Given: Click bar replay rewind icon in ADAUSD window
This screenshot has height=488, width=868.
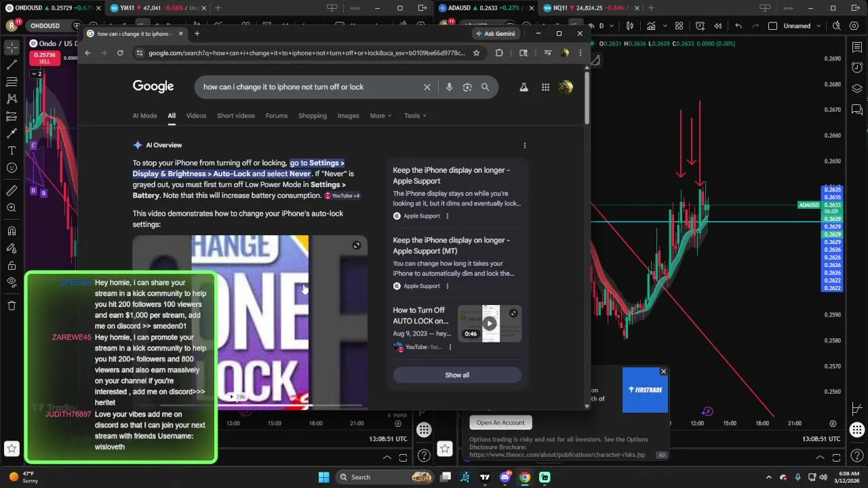Looking at the screenshot, I should point(718,26).
